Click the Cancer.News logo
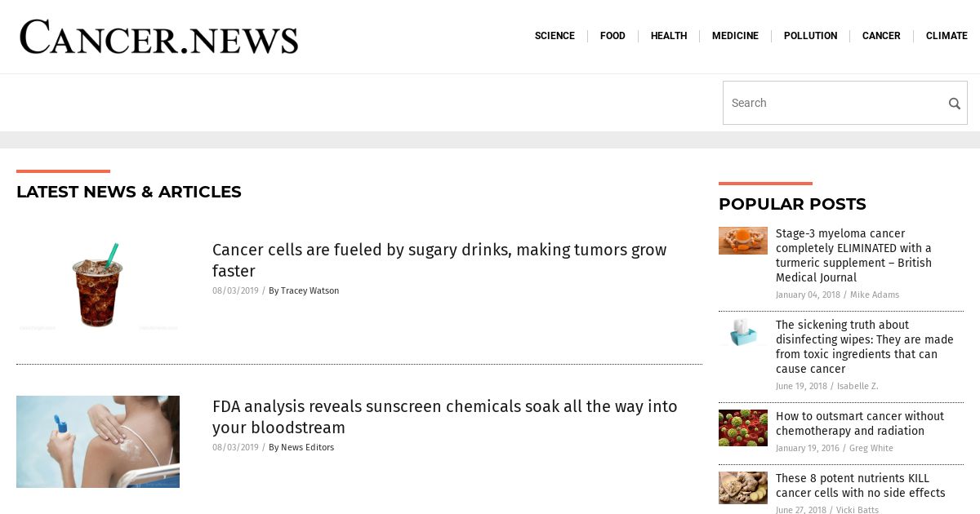Viewport: 980px width, 514px height. point(159,38)
